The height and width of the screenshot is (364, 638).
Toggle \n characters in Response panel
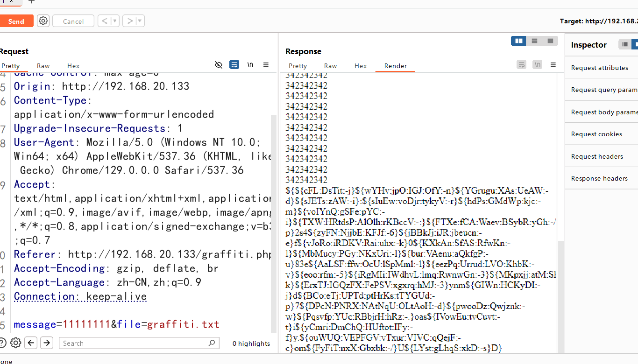pyautogui.click(x=538, y=65)
